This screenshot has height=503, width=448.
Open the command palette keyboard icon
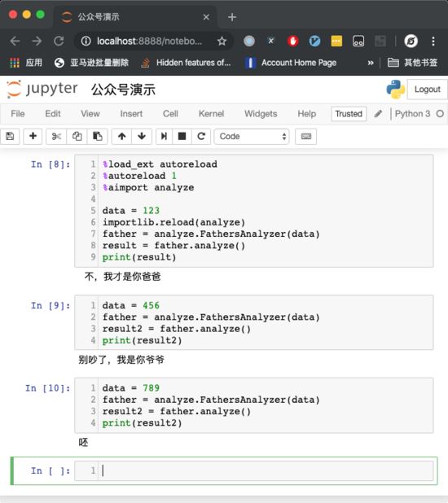tap(305, 137)
